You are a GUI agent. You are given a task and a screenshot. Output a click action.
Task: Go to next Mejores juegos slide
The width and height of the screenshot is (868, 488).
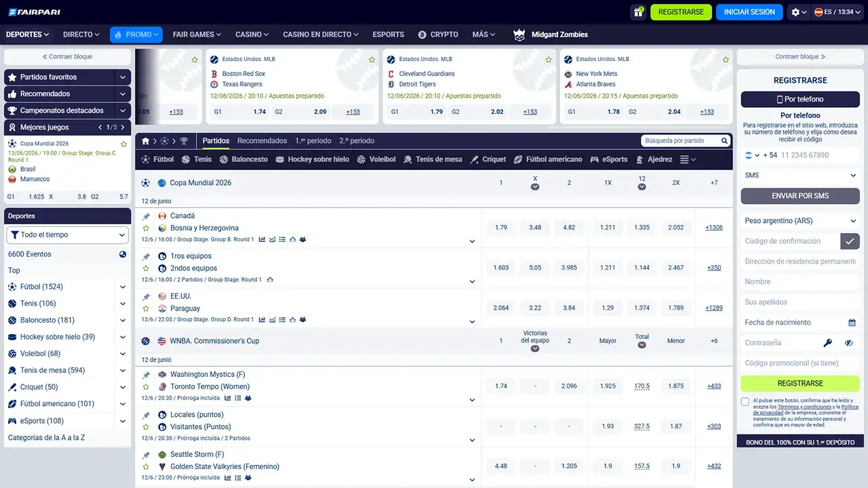pos(122,127)
